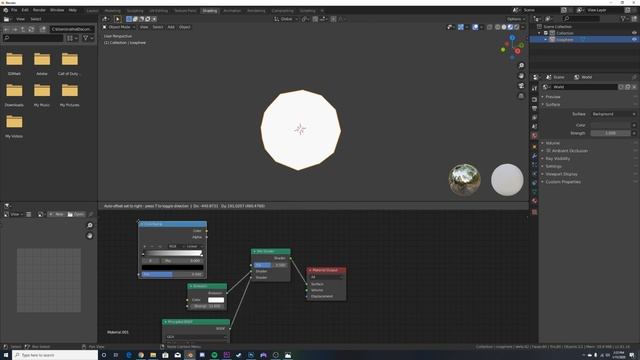Open the viewport Add menu

tap(171, 27)
